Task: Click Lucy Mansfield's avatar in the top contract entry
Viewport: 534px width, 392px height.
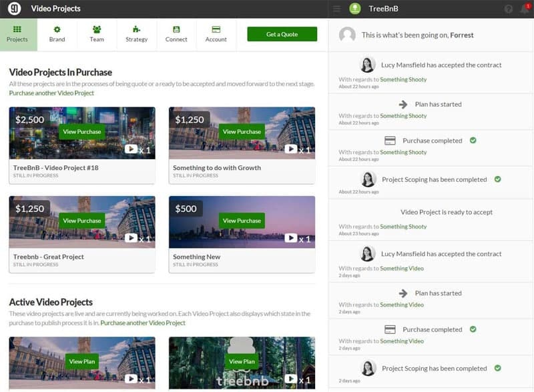Action: pyautogui.click(x=368, y=65)
